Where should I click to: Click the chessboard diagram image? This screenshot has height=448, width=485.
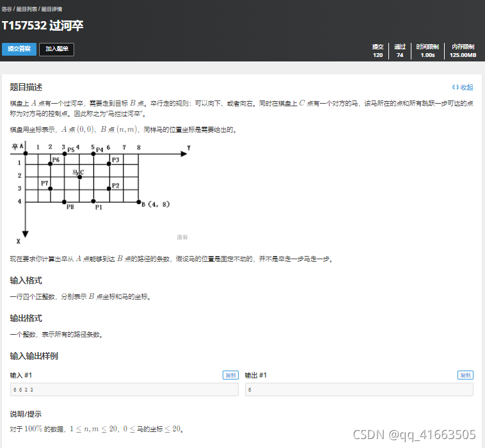100,192
